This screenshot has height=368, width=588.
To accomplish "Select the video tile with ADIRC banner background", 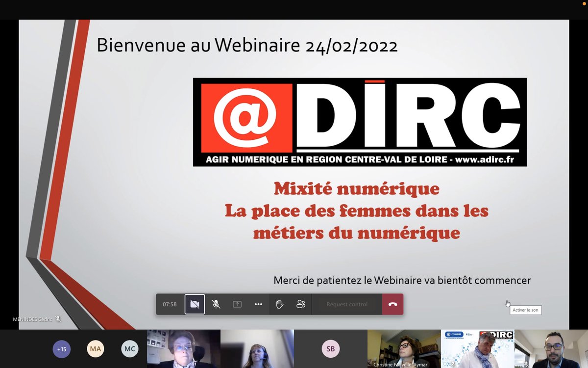I will pyautogui.click(x=477, y=349).
